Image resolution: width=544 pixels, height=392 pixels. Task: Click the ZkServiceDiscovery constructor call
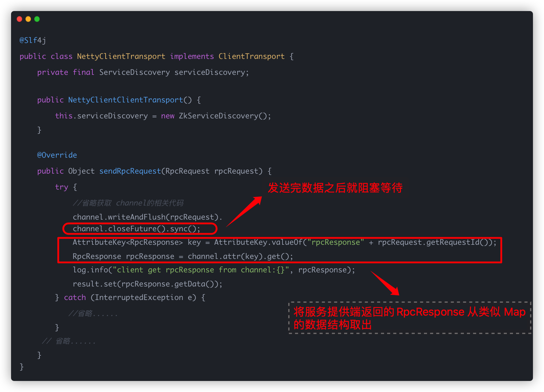coord(224,116)
